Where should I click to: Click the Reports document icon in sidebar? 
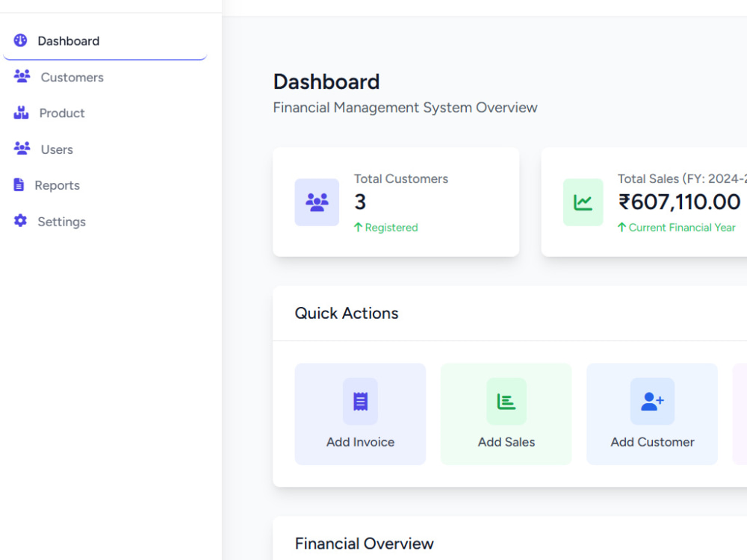point(19,184)
